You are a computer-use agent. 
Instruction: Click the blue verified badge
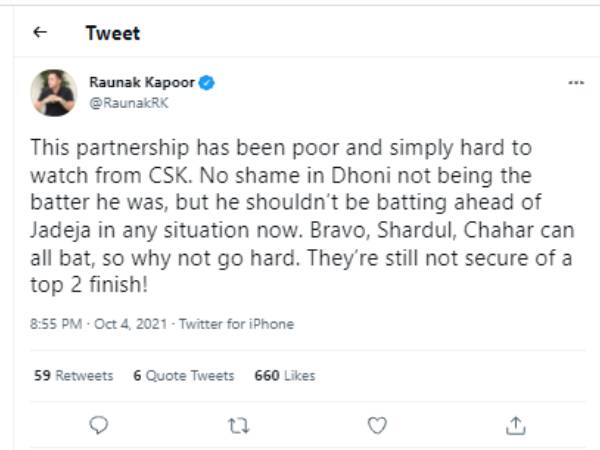(x=210, y=82)
